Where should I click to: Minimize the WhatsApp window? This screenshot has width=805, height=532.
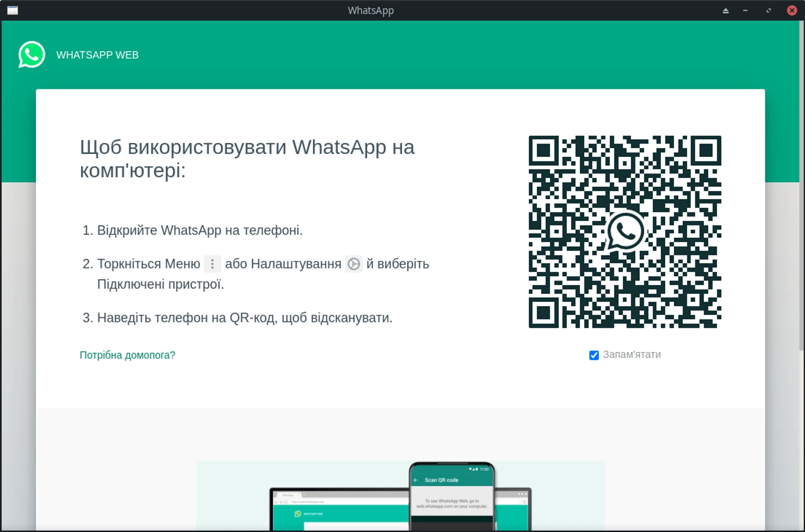[x=745, y=11]
